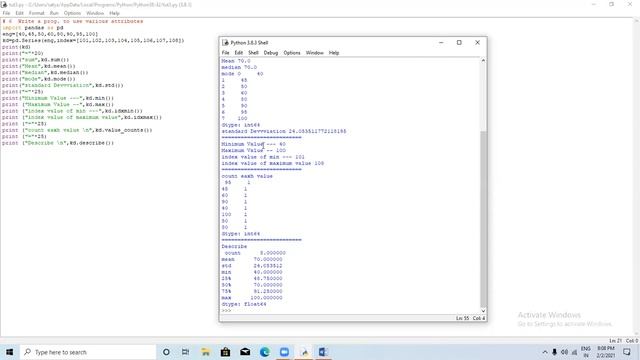Viewport: 640px width, 360px height.
Task: Show hidden system tray icons
Action: (545, 352)
